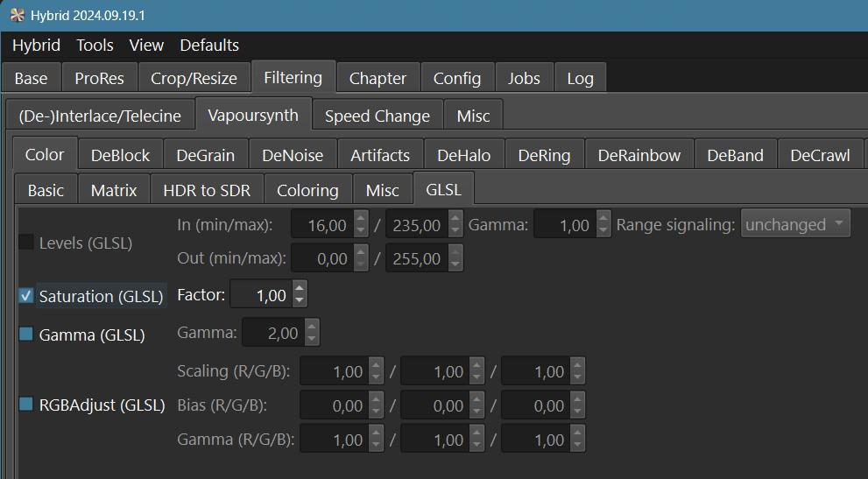
Task: Open the Range signaling dropdown
Action: 795,225
